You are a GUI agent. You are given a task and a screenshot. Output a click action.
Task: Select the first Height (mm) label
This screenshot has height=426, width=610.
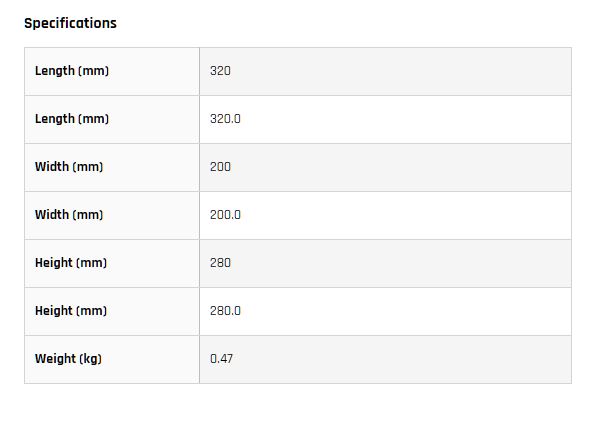(71, 263)
